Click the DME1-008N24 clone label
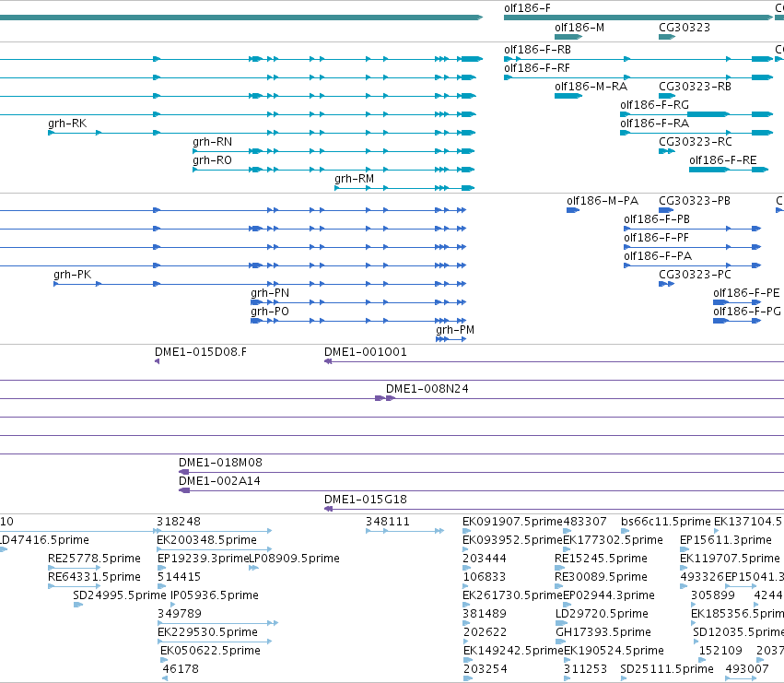The width and height of the screenshot is (784, 683). pos(427,389)
